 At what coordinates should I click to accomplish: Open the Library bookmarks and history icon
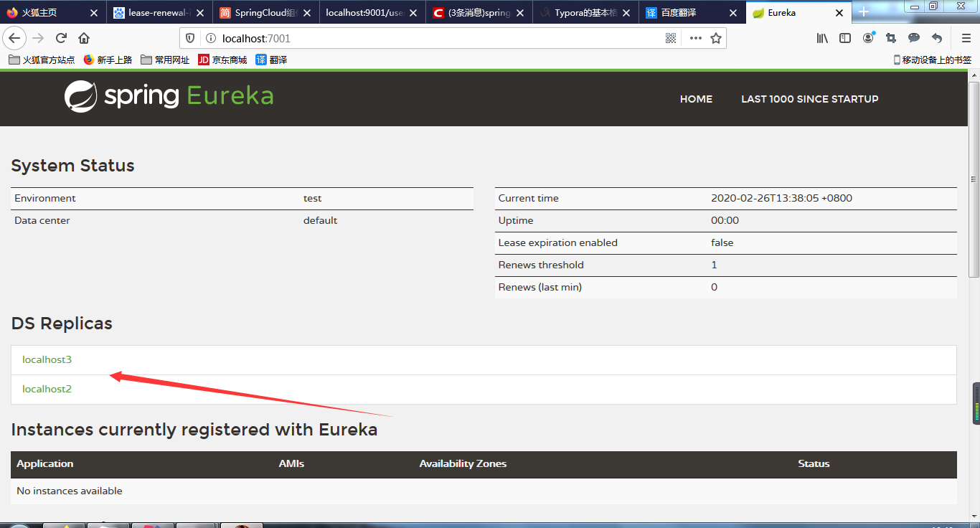pos(822,39)
